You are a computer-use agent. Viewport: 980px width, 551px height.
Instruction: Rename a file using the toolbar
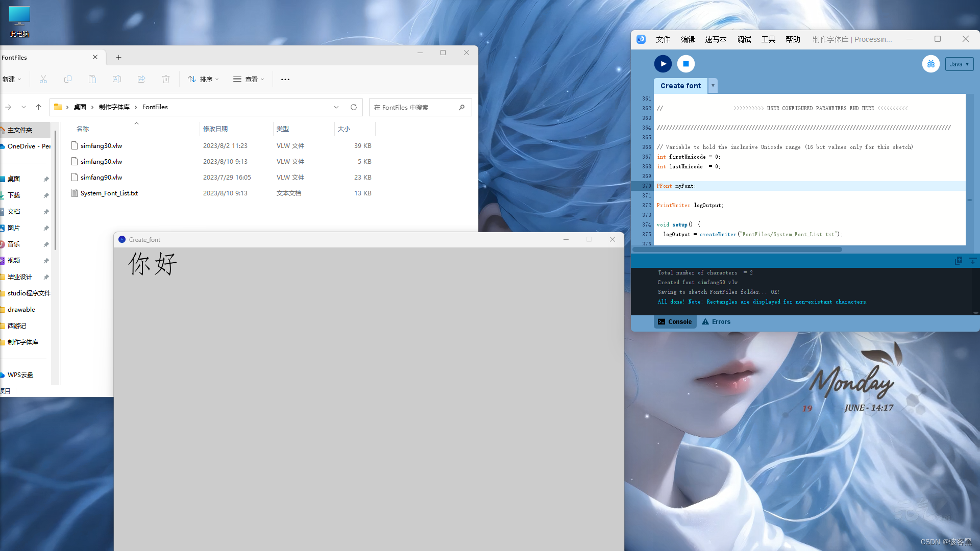click(x=116, y=79)
